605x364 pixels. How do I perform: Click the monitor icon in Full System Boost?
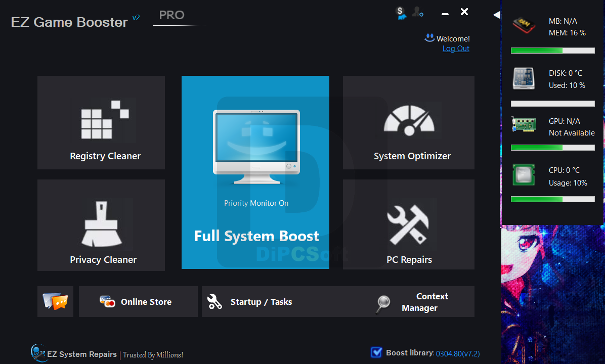(256, 147)
